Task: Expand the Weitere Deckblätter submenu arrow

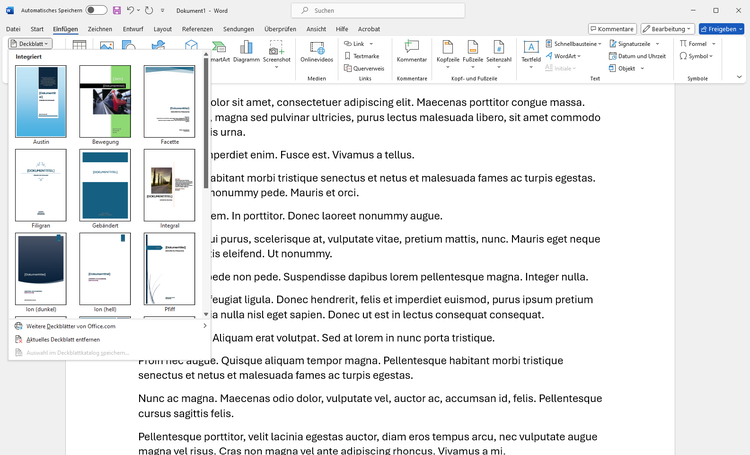Action: point(205,326)
